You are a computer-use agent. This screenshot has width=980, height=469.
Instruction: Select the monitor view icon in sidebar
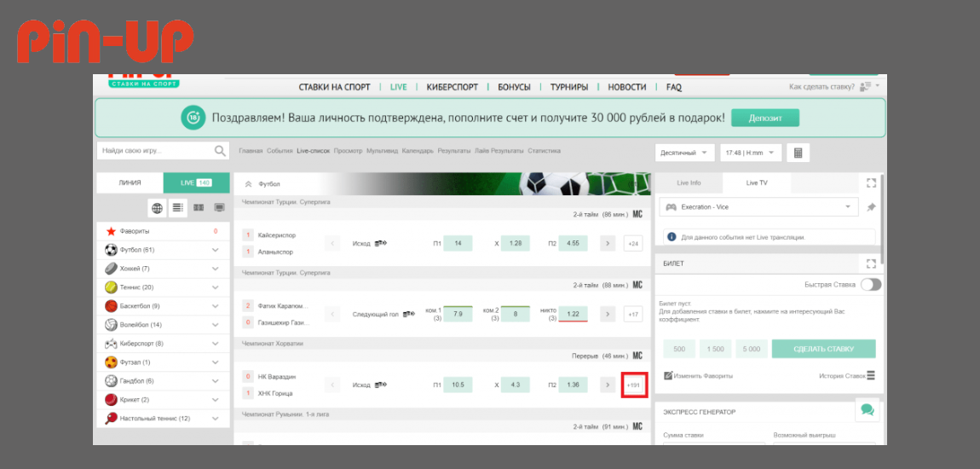tap(219, 207)
